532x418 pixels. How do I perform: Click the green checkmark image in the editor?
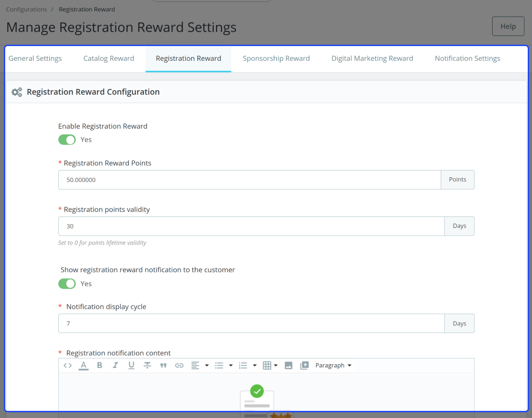pos(257,391)
